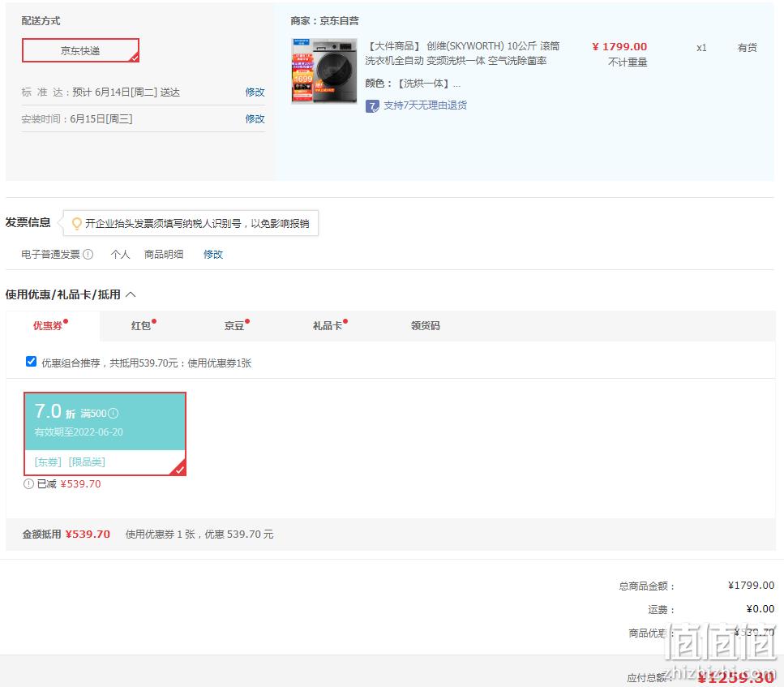784x687 pixels.
Task: Uncheck the 优惠组合推荐 checkbox
Action: [31, 361]
